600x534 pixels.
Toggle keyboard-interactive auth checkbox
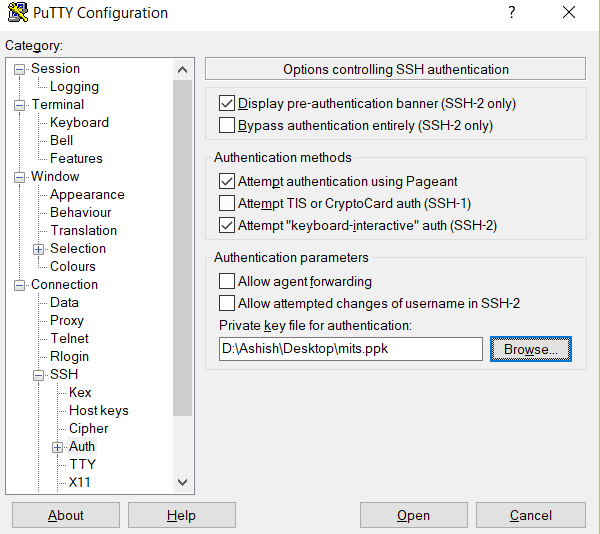(x=227, y=225)
